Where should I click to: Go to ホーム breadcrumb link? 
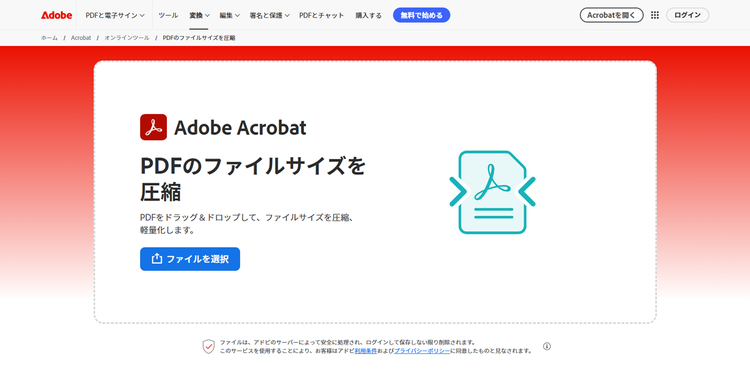49,38
